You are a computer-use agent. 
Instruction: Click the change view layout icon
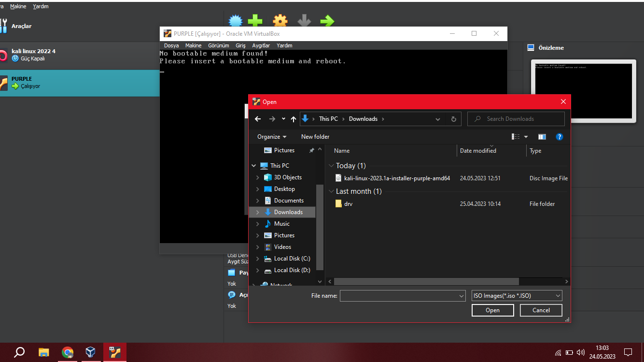tap(516, 137)
